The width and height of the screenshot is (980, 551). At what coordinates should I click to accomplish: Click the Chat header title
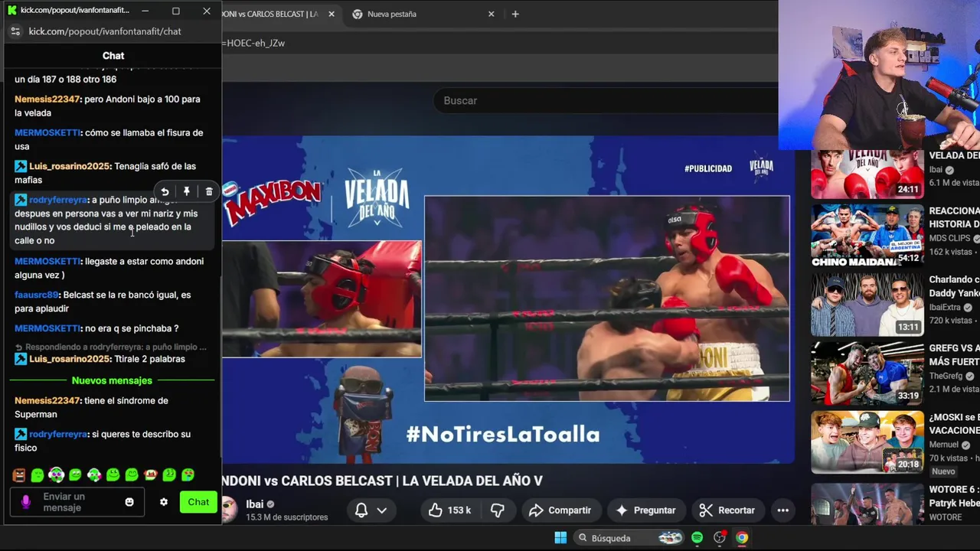coord(113,56)
